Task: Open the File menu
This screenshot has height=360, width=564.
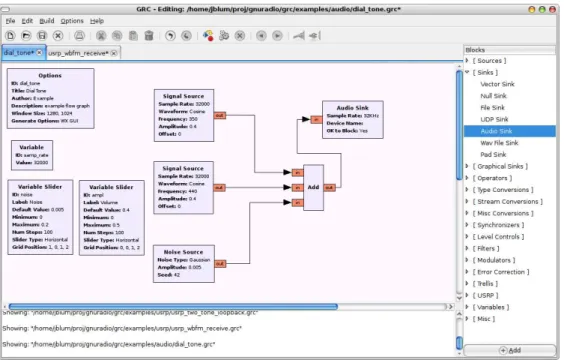Action: [10, 21]
